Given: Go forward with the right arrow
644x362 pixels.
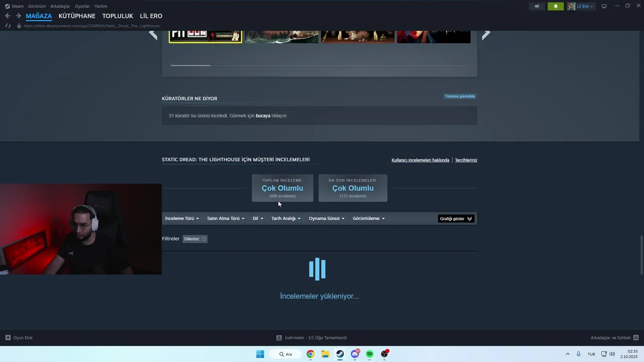Looking at the screenshot, I should pos(18,16).
